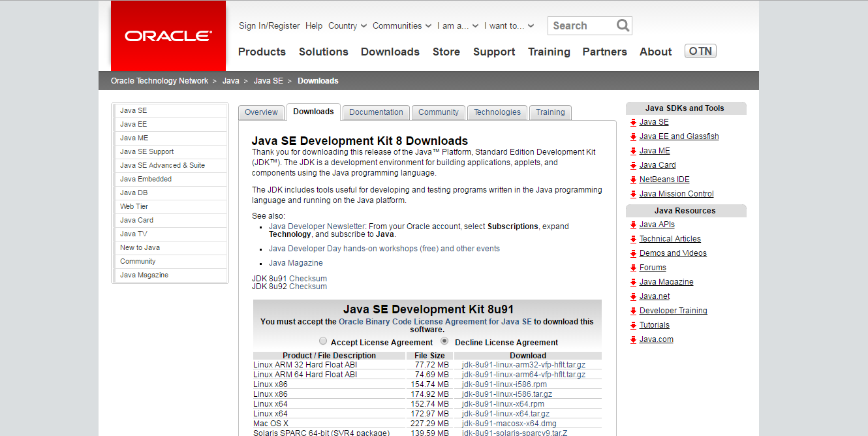Switch to the Training tab
Viewport: 868px width, 436px height.
pos(550,112)
